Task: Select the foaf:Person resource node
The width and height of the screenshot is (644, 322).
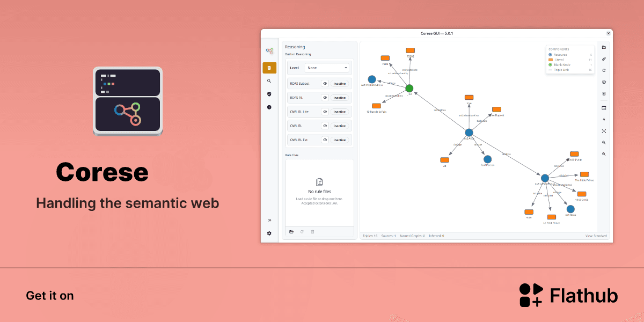Action: (x=487, y=159)
